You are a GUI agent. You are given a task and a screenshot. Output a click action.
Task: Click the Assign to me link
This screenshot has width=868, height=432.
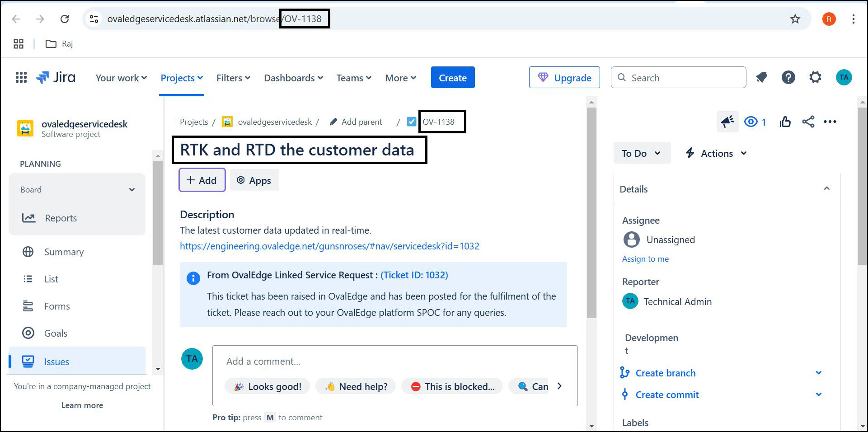pos(645,259)
